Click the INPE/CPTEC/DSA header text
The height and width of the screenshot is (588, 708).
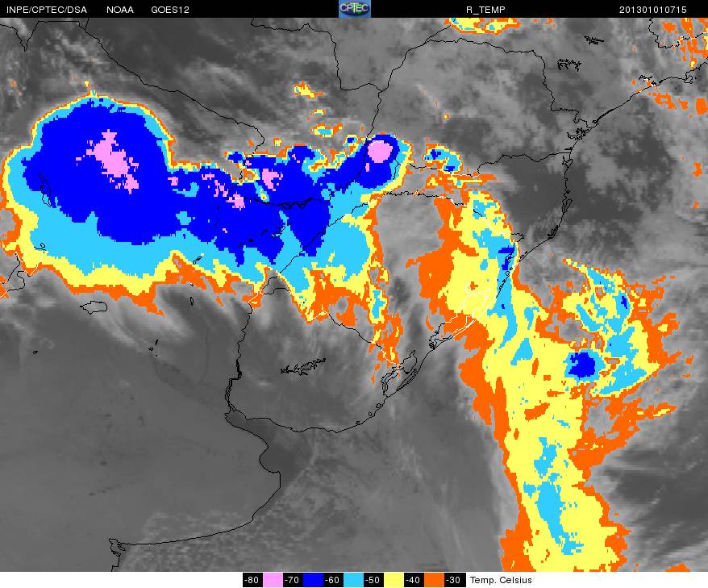(x=47, y=10)
